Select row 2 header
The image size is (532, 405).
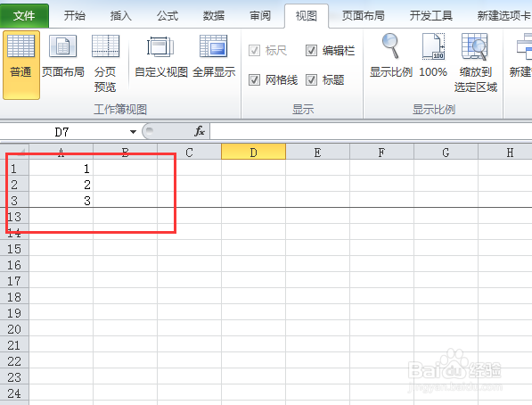click(x=14, y=184)
